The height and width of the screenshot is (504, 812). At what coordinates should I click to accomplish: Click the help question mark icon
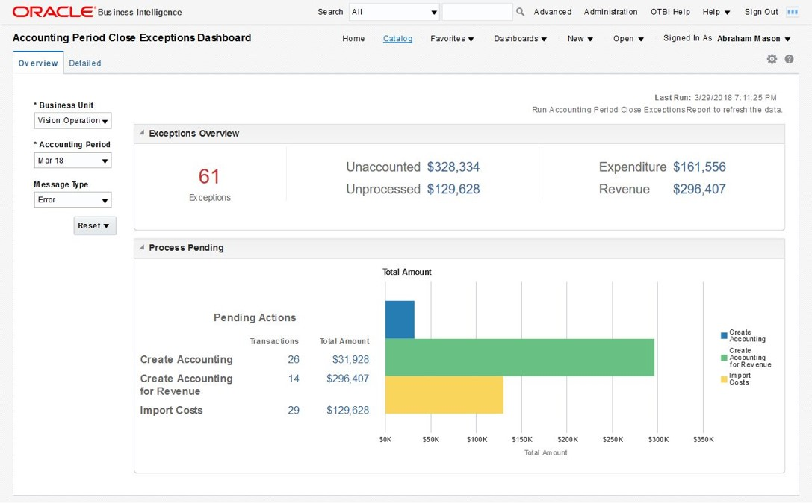(x=789, y=59)
